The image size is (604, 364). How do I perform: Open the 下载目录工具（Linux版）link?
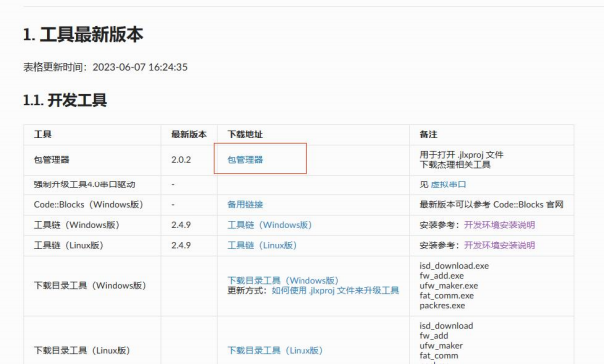(x=275, y=350)
